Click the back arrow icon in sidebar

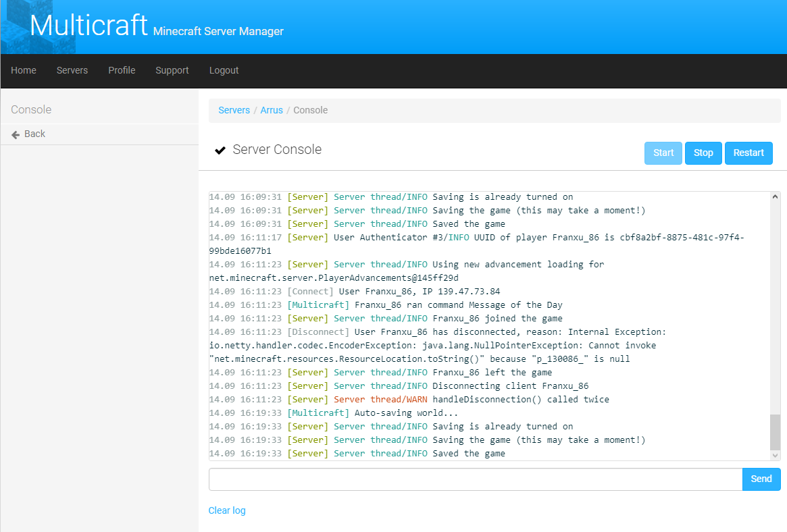coord(16,134)
